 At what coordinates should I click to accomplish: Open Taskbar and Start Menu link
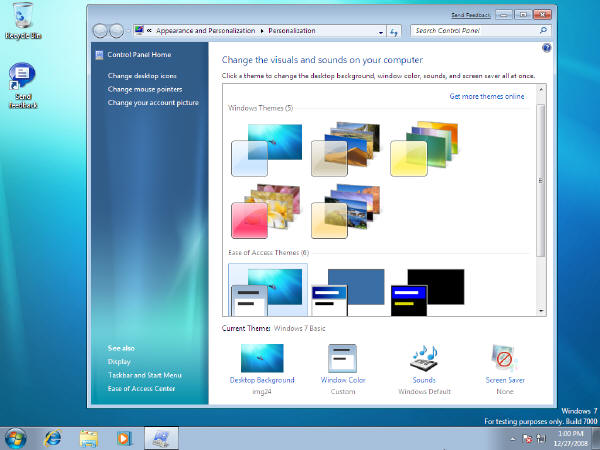click(x=145, y=375)
